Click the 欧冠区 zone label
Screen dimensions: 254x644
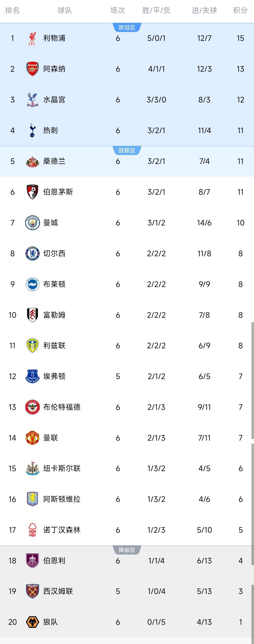point(127,27)
